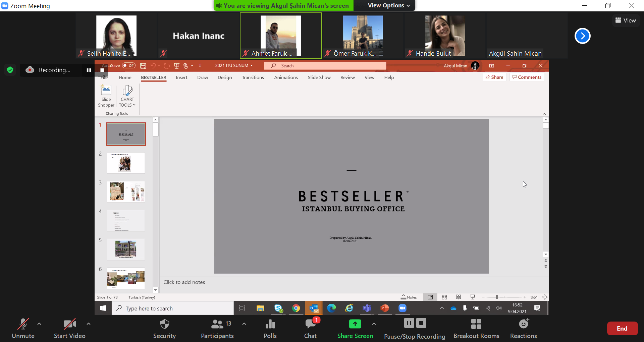Select Ahmet Faruk's video tile
This screenshot has height=342, width=644.
coord(281,36)
